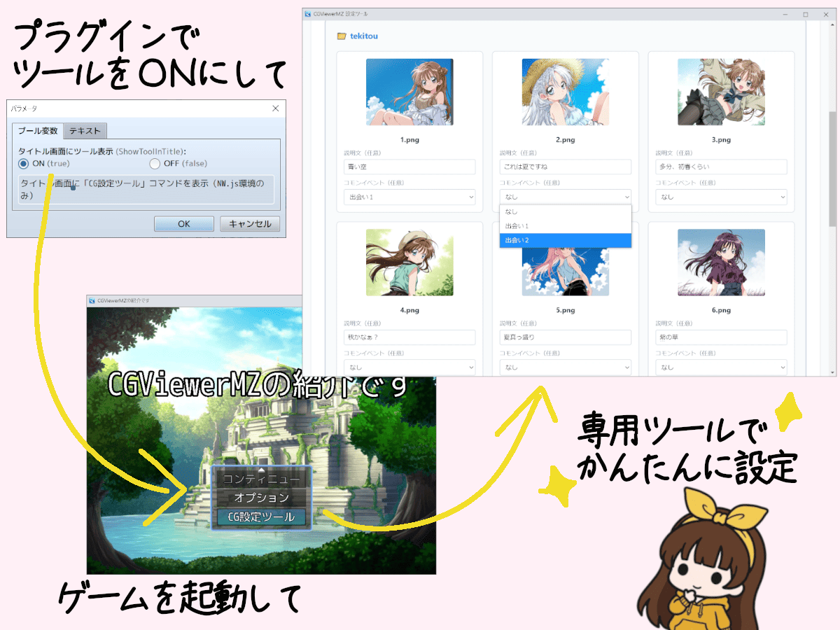Pick なし from the open dropdown list
The image size is (840, 630).
(566, 211)
